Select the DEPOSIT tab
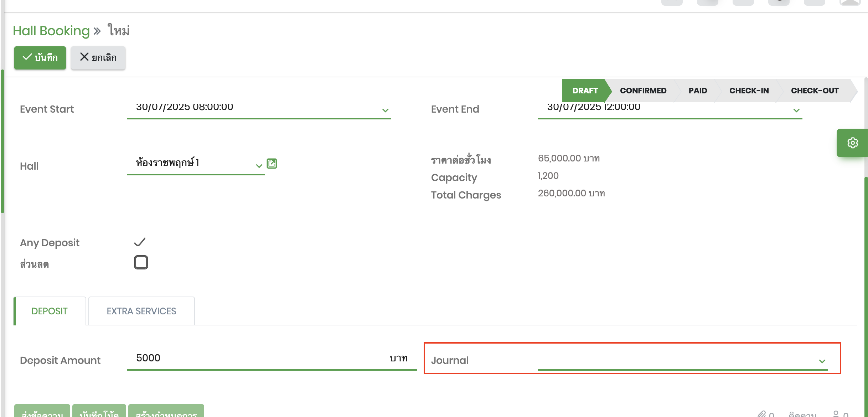This screenshot has width=868, height=417. (50, 311)
